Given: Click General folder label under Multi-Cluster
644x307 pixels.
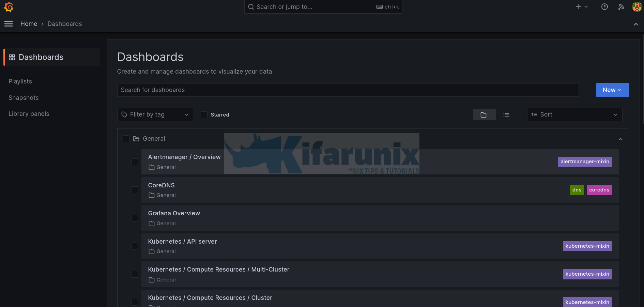Looking at the screenshot, I should (166, 280).
